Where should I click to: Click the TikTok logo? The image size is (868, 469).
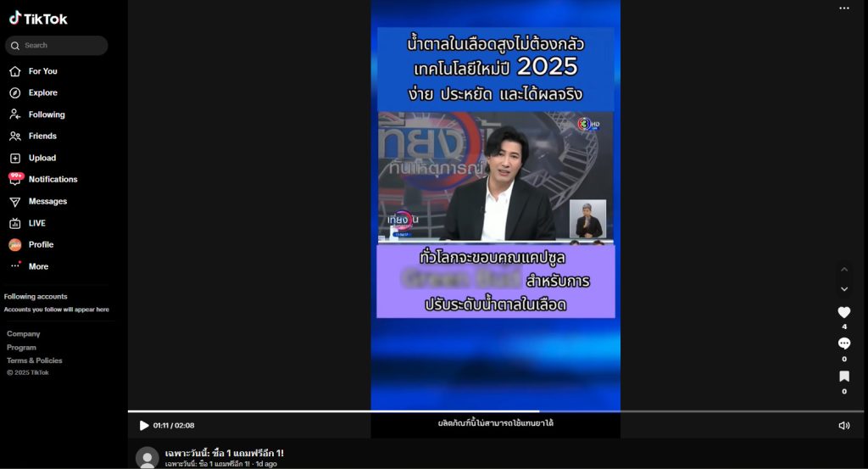point(38,19)
